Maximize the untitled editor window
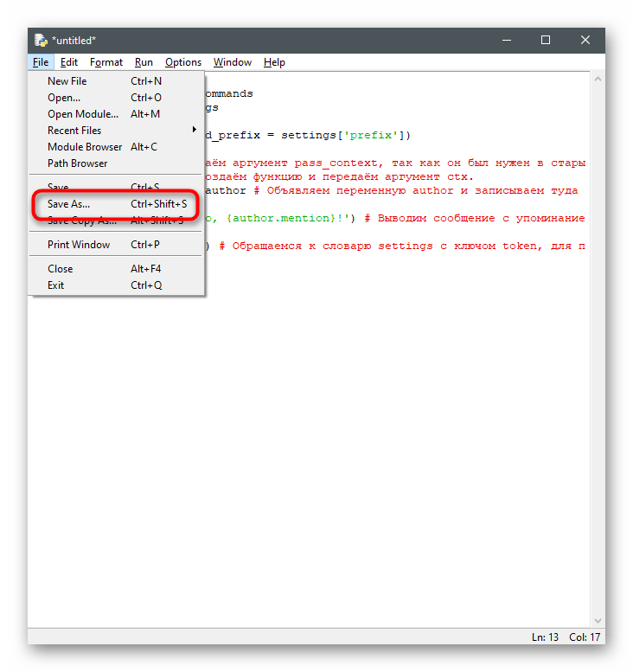 [x=546, y=40]
